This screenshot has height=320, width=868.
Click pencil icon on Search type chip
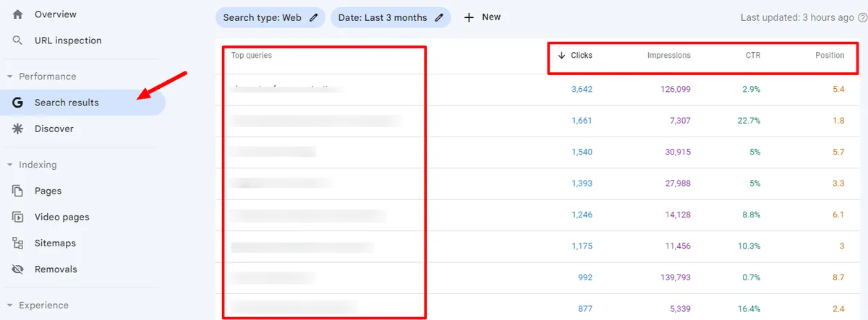point(313,17)
